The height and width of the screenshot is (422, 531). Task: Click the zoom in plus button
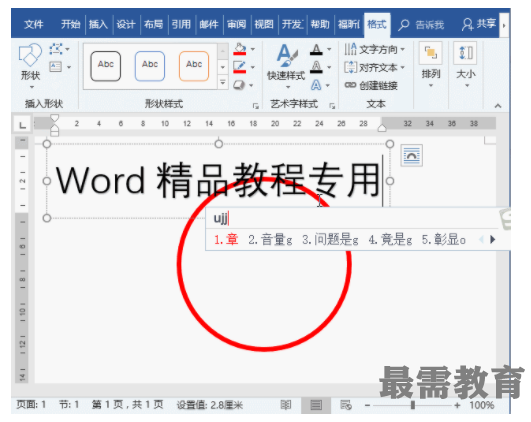point(457,405)
